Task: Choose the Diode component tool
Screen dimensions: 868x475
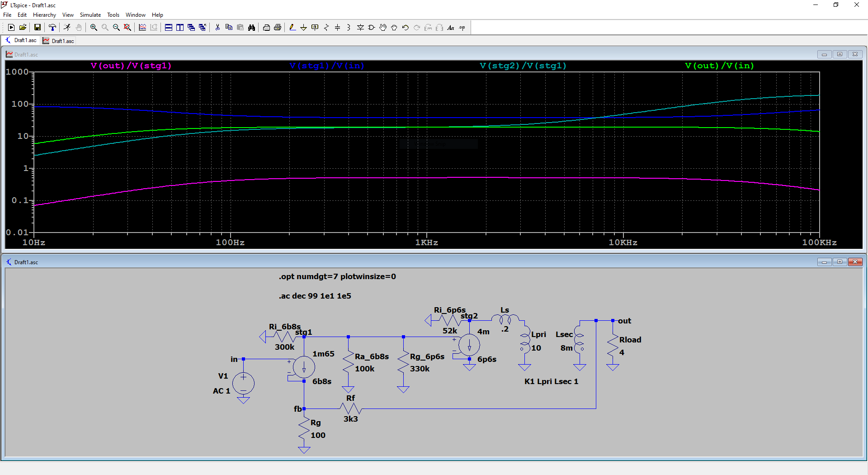Action: pyautogui.click(x=360, y=28)
